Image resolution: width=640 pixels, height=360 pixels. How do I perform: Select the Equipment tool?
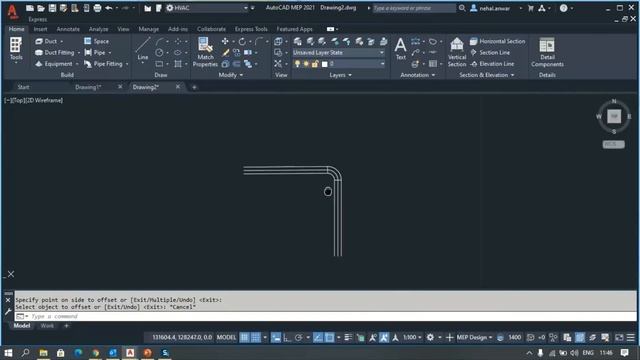pyautogui.click(x=54, y=64)
